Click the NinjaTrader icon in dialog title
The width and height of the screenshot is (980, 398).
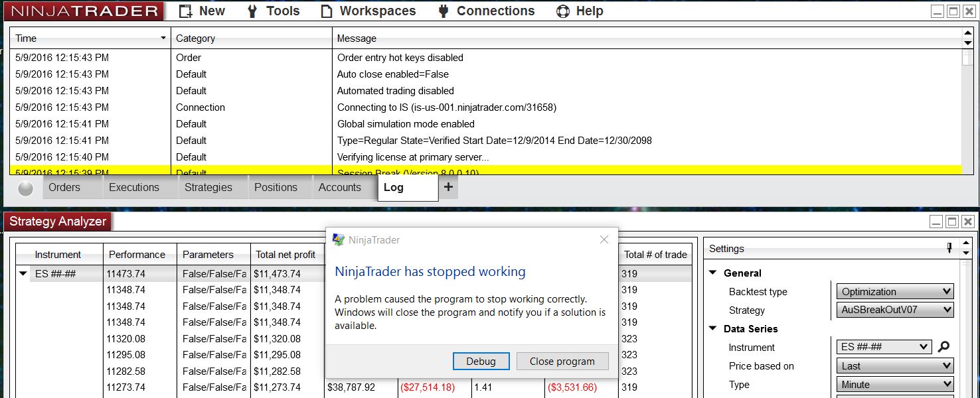[x=339, y=240]
